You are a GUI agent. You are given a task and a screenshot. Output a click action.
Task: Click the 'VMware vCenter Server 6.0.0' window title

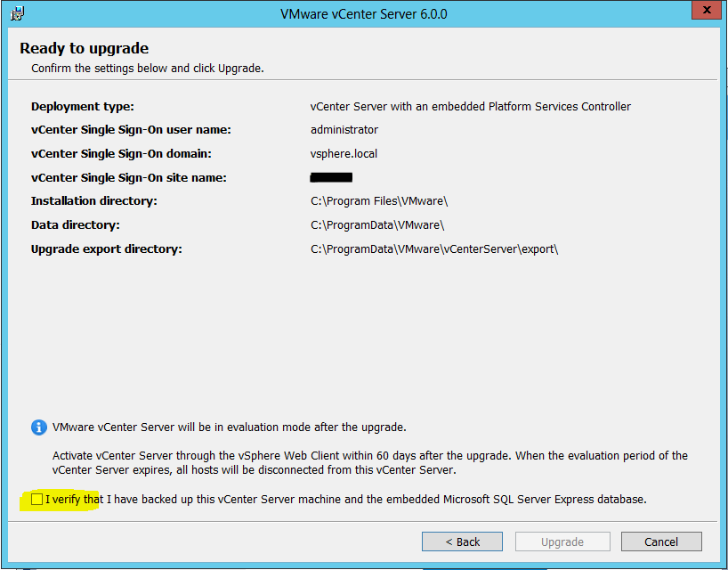(363, 14)
